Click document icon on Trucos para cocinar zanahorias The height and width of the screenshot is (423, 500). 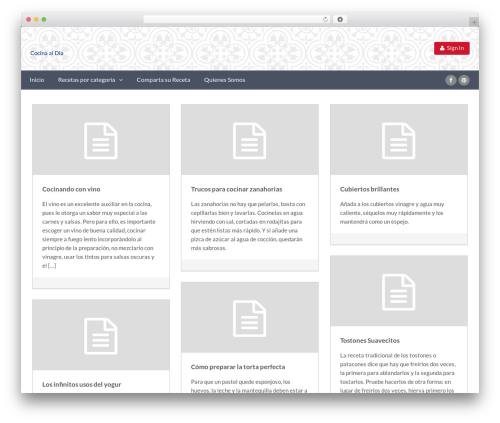tap(249, 141)
